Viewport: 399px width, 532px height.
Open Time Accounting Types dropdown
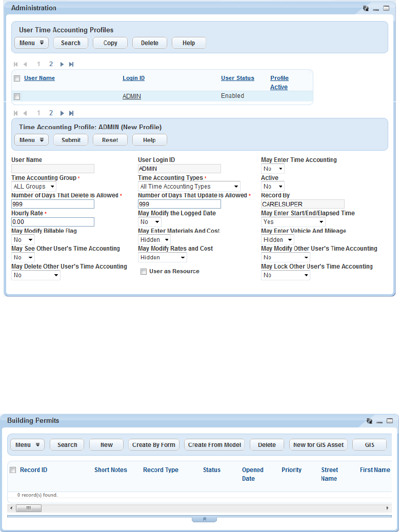[x=189, y=186]
